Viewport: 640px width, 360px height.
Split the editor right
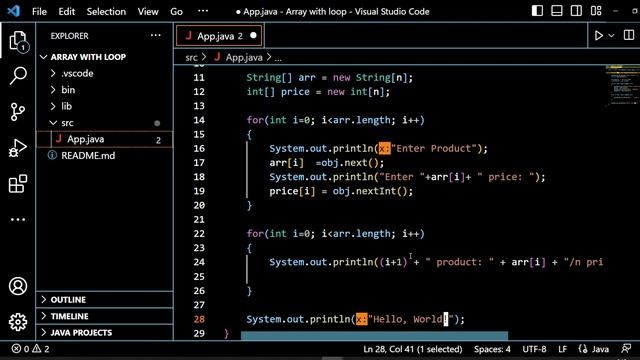(629, 36)
